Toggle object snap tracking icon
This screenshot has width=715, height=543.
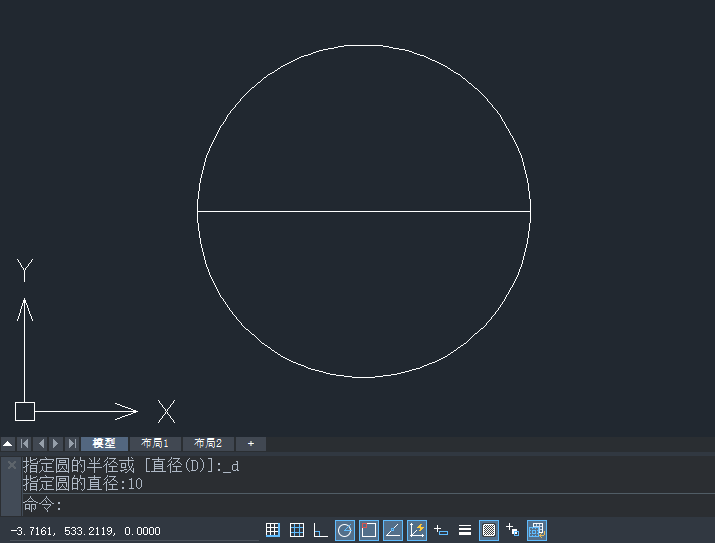pos(393,530)
